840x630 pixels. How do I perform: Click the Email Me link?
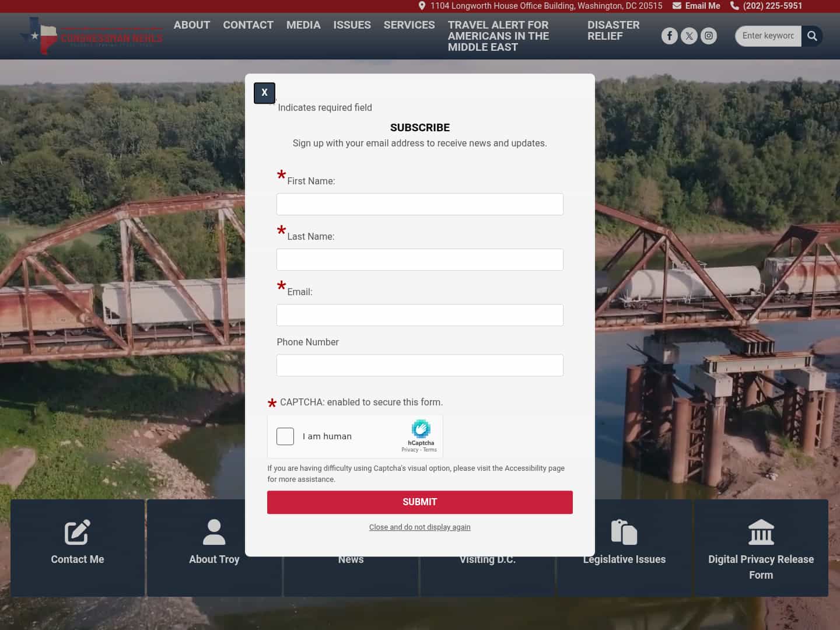pos(702,6)
